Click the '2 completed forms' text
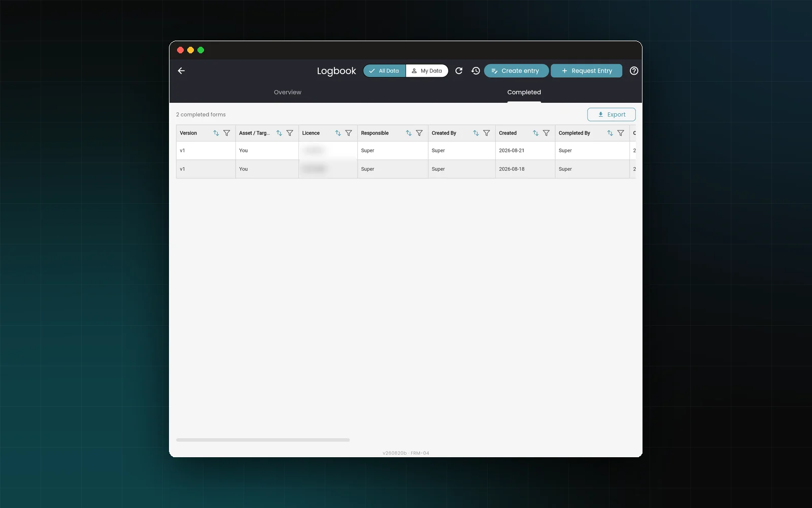Viewport: 812px width, 508px height. [201, 114]
